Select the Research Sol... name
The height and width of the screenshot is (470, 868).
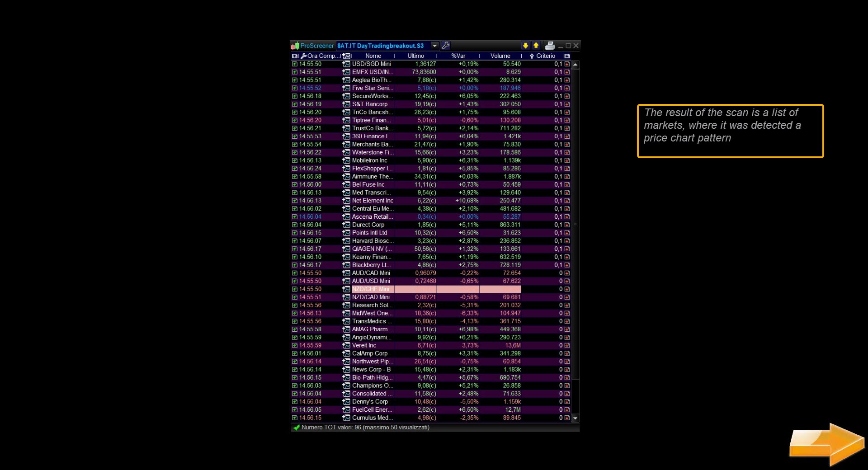pyautogui.click(x=372, y=305)
